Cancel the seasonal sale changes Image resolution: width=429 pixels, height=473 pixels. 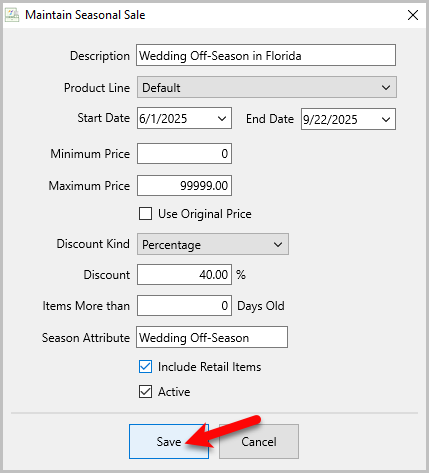pos(259,441)
